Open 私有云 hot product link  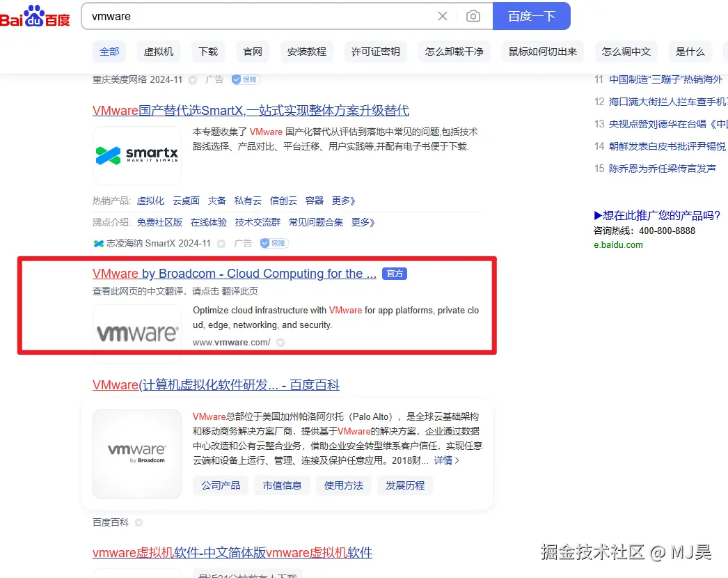248,201
